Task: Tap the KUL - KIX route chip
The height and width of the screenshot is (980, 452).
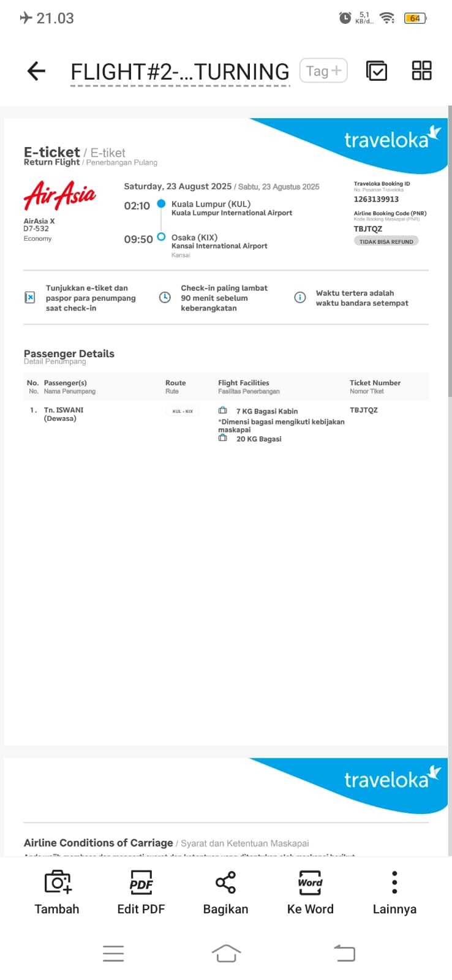Action: point(183,411)
